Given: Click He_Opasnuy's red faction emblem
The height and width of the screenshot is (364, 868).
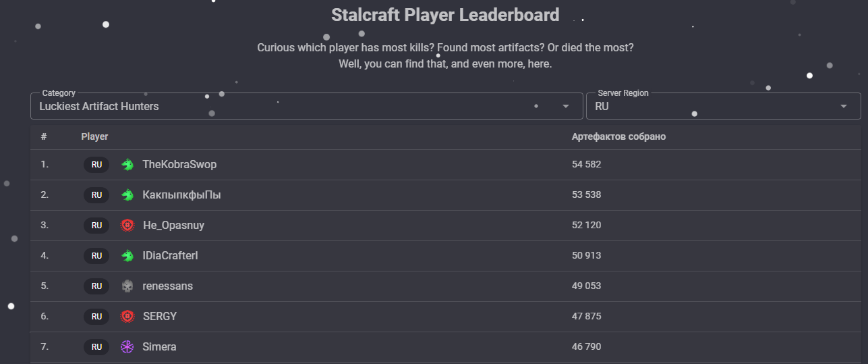Looking at the screenshot, I should (127, 226).
